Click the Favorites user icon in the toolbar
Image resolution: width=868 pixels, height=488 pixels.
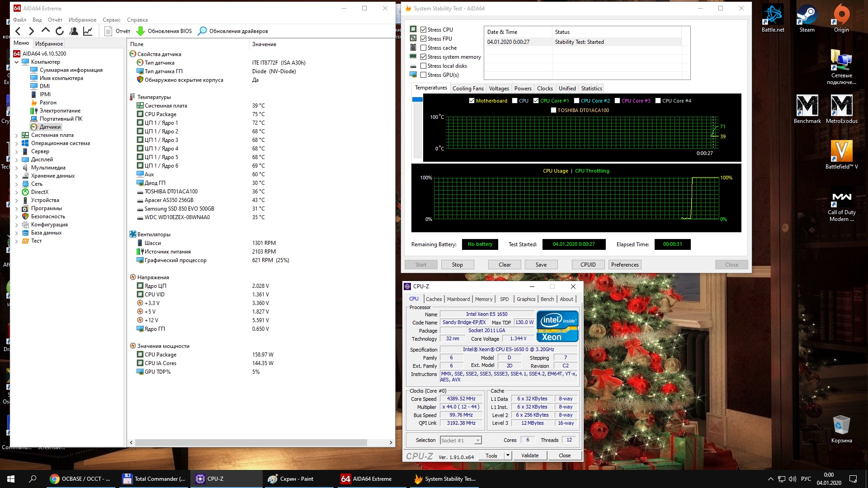point(74,31)
